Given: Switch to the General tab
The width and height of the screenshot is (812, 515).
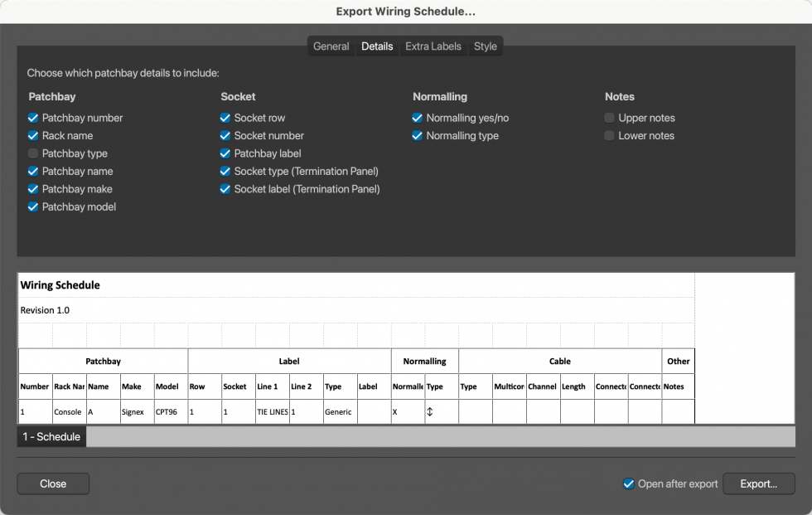Looking at the screenshot, I should click(x=331, y=46).
